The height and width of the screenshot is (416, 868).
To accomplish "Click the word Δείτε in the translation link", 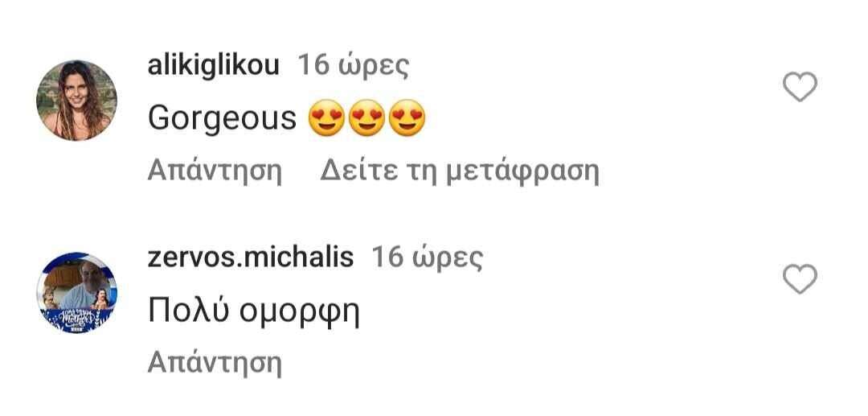I will point(358,171).
